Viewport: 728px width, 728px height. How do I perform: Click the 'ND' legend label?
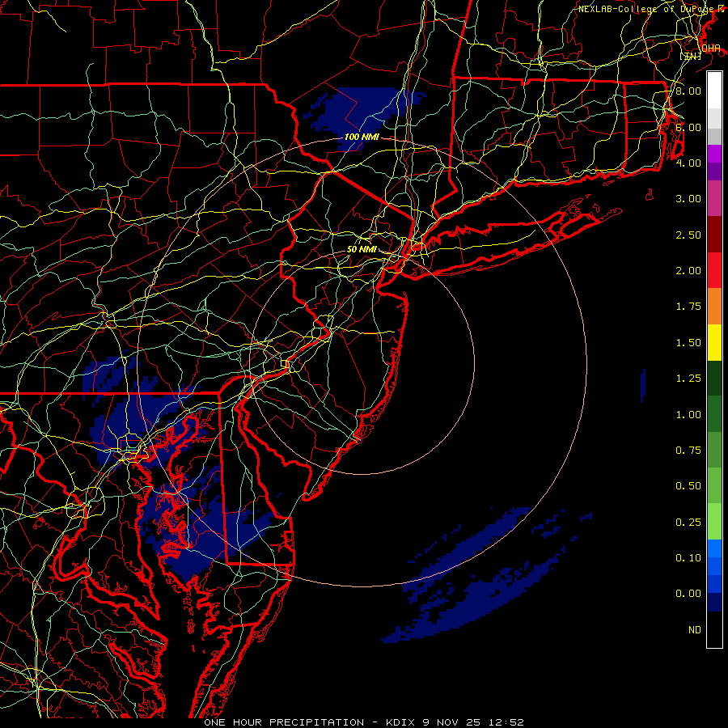pos(695,629)
